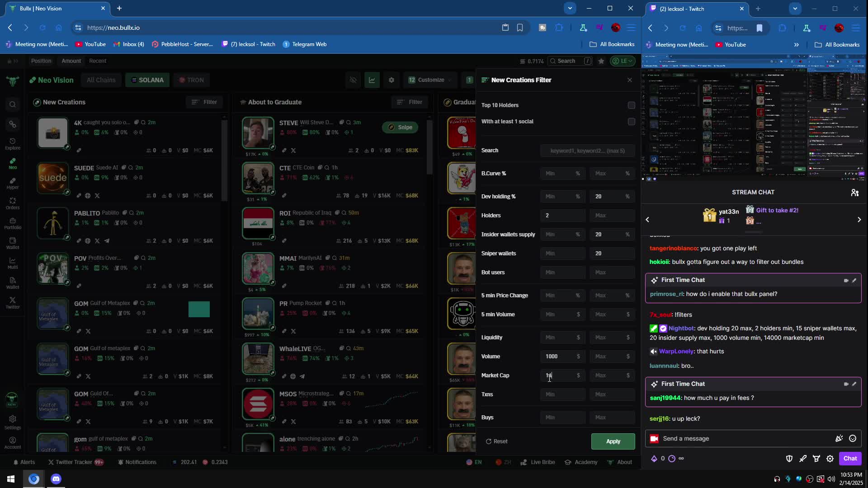Viewport: 868px width, 488px height.
Task: Click the chart view icon in toolbar
Action: point(372,80)
